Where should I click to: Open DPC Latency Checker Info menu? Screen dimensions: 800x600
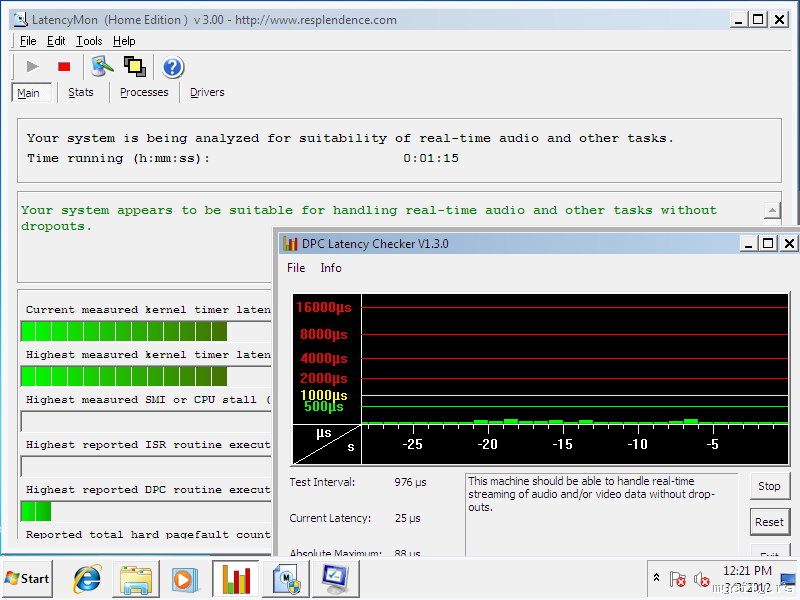331,268
